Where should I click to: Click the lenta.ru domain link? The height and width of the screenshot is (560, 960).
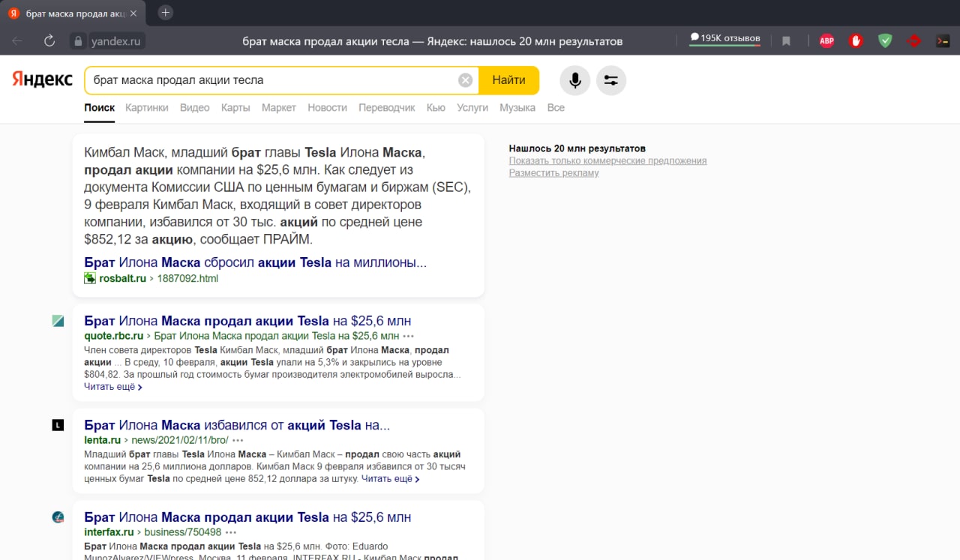[102, 440]
